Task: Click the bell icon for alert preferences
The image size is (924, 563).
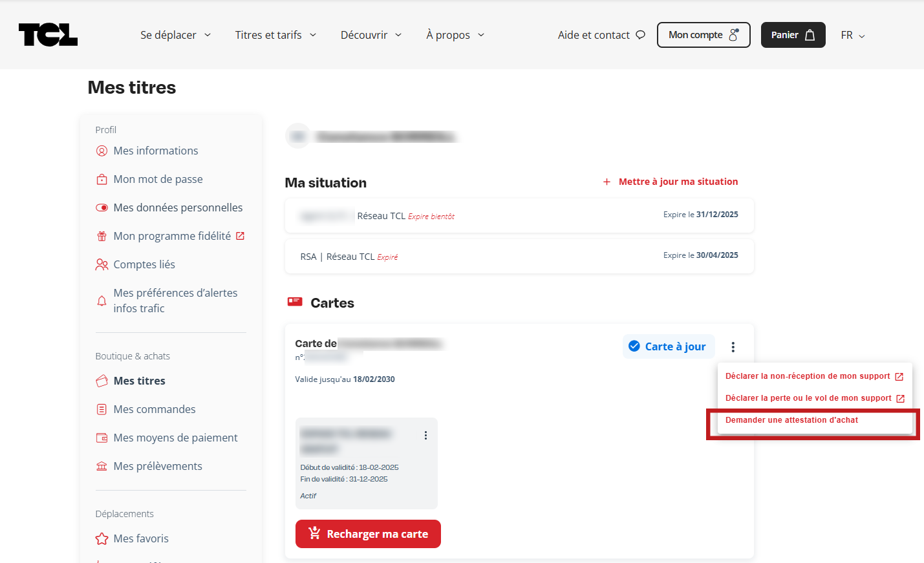Action: click(x=102, y=301)
